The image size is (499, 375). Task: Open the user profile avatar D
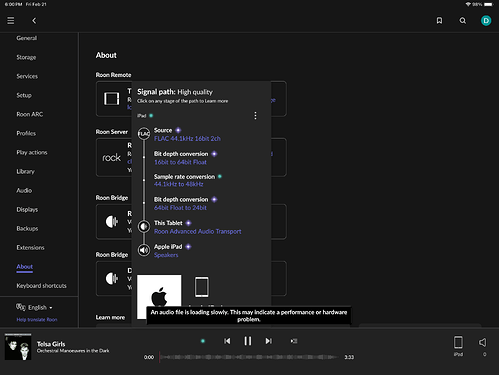click(486, 21)
